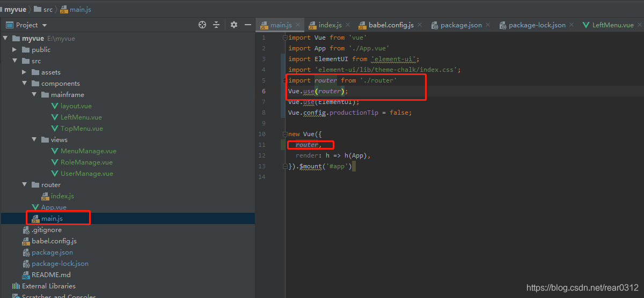The height and width of the screenshot is (298, 644).
Task: Switch to the LeftMenu.vue tab
Action: tap(612, 25)
